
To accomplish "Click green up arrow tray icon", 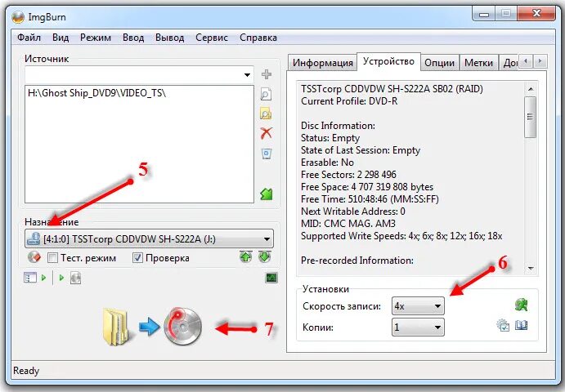I will [246, 256].
